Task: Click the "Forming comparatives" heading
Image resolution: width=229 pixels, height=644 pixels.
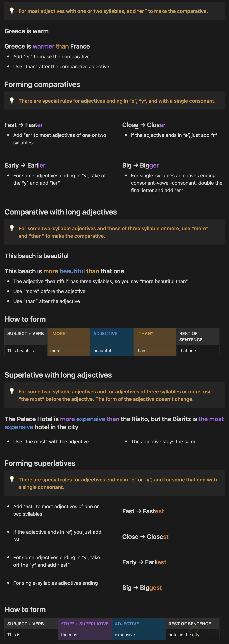Action: coord(42,84)
